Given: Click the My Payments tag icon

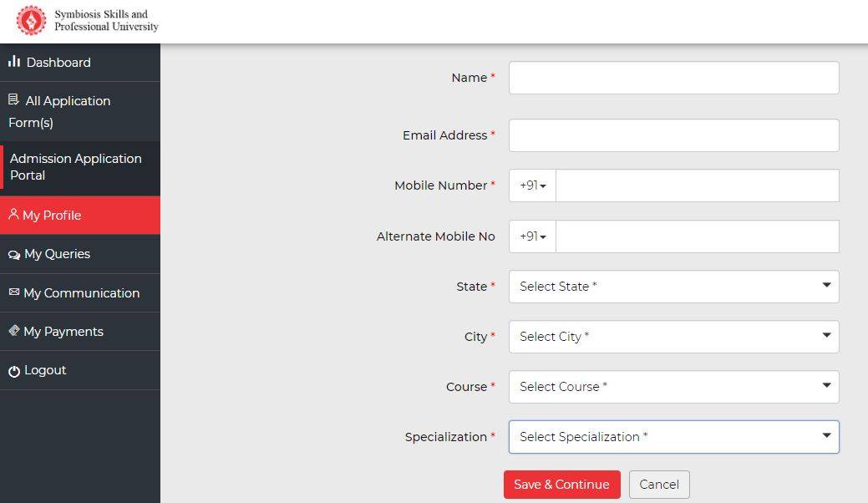Looking at the screenshot, I should coord(14,331).
